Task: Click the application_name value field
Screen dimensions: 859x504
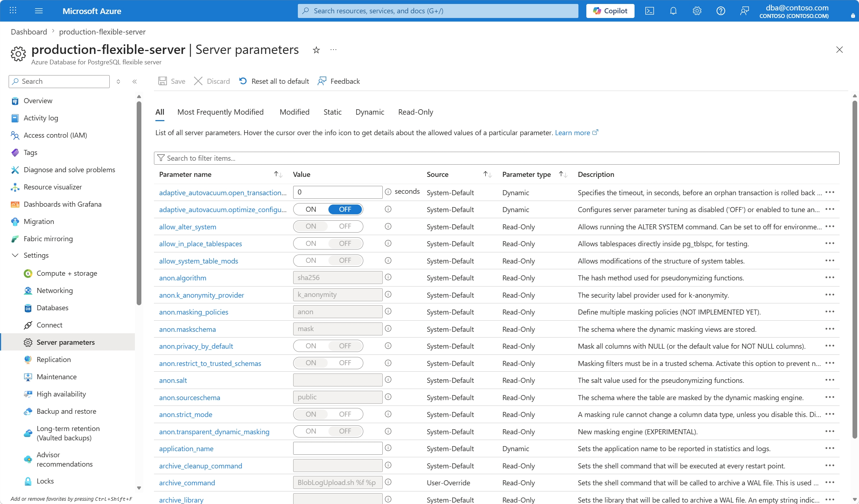Action: pyautogui.click(x=338, y=448)
